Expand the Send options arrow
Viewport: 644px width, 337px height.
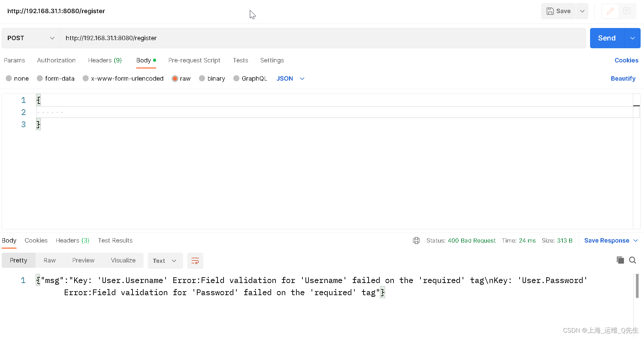click(x=633, y=38)
